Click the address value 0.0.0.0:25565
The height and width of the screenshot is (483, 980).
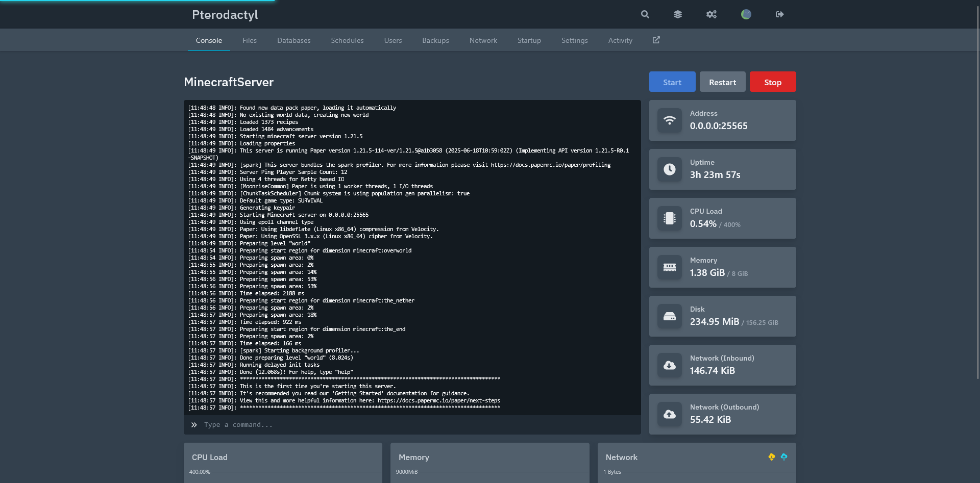click(719, 126)
